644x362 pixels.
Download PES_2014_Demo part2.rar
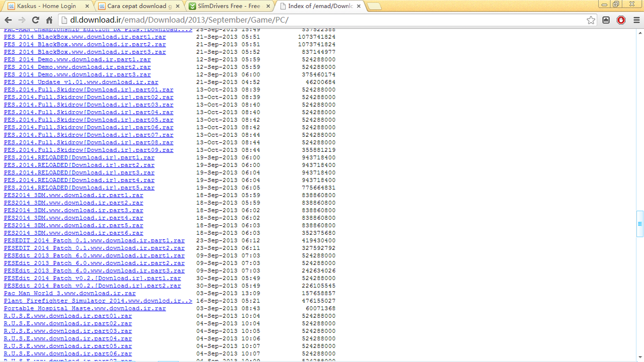[77, 67]
